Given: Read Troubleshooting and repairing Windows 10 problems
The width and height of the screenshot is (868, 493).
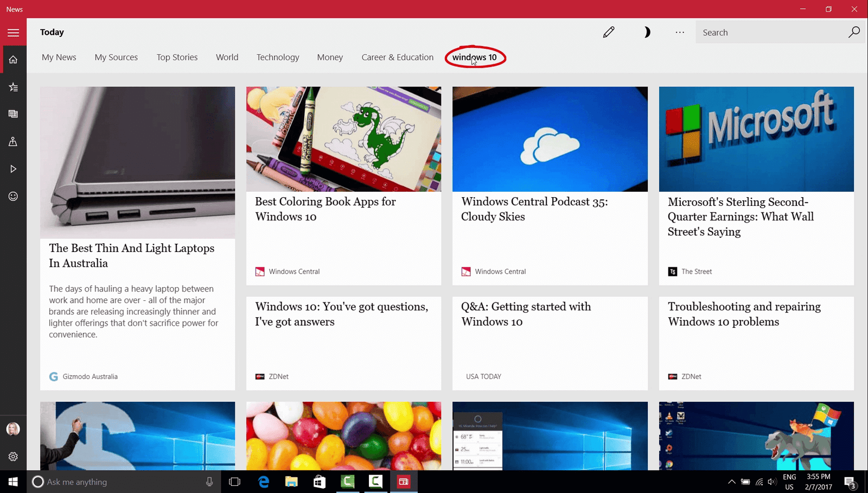Looking at the screenshot, I should tap(744, 314).
